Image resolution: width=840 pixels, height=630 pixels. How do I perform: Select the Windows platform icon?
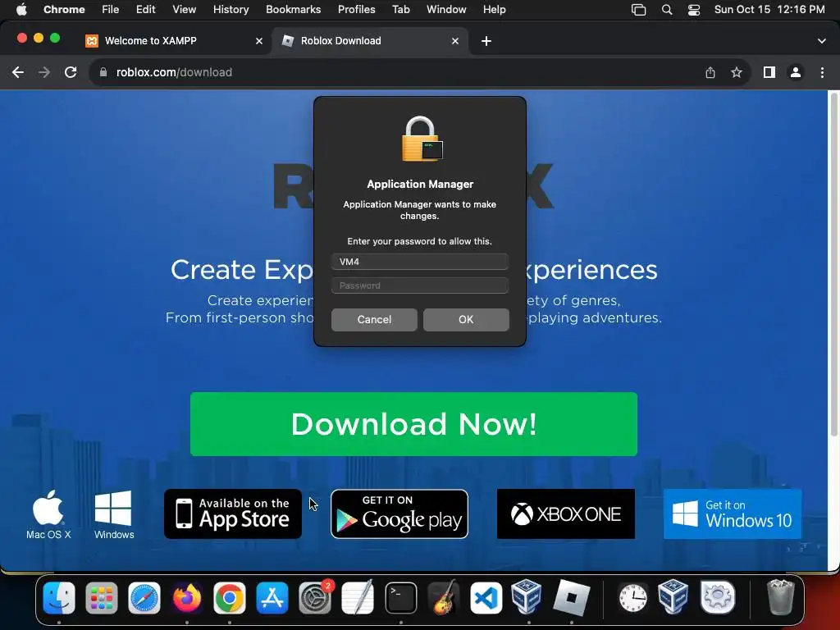tap(113, 515)
